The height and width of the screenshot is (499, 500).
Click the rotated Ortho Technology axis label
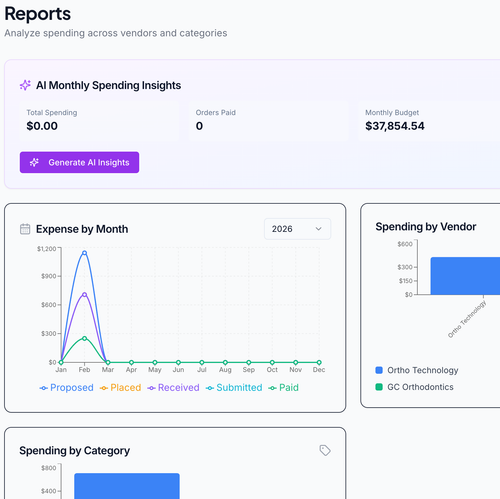click(x=467, y=319)
